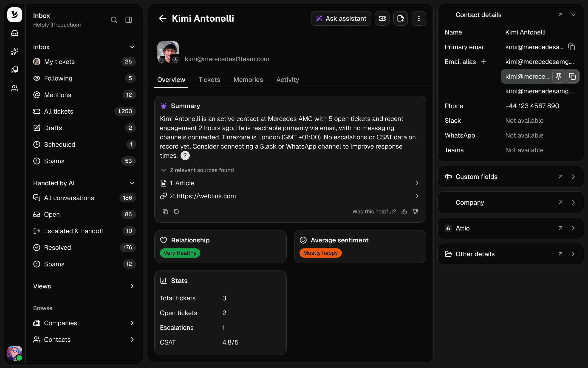The width and height of the screenshot is (588, 368).
Task: Click the citation badge 2 in summary
Action: pyautogui.click(x=185, y=155)
